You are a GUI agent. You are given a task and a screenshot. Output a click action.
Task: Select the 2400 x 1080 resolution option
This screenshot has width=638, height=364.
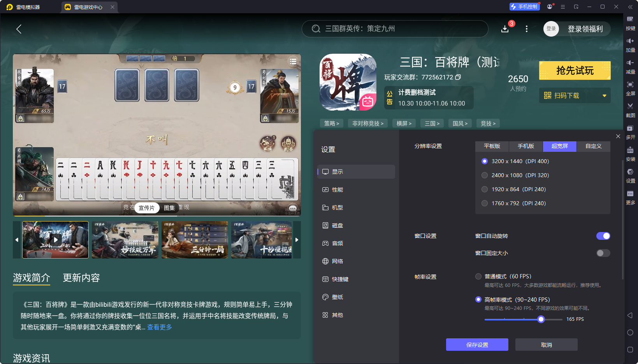pyautogui.click(x=485, y=175)
